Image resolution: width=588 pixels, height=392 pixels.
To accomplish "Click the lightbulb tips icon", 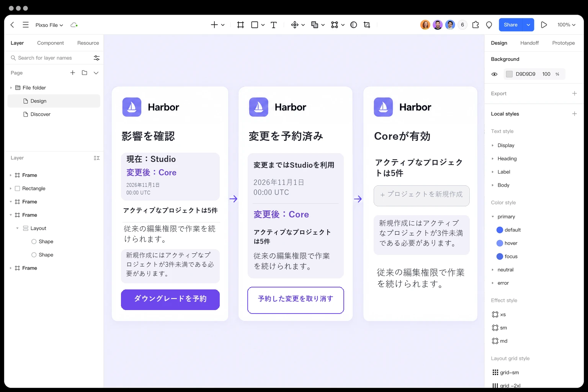I will (x=489, y=25).
